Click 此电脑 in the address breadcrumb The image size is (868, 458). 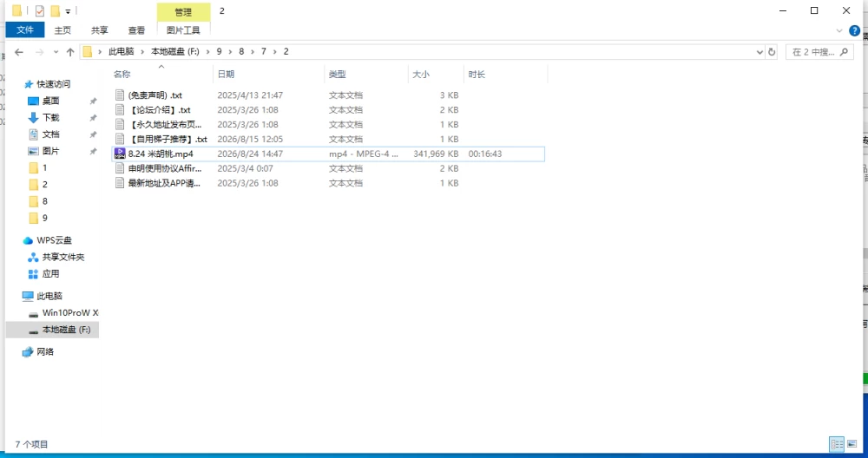coord(122,51)
